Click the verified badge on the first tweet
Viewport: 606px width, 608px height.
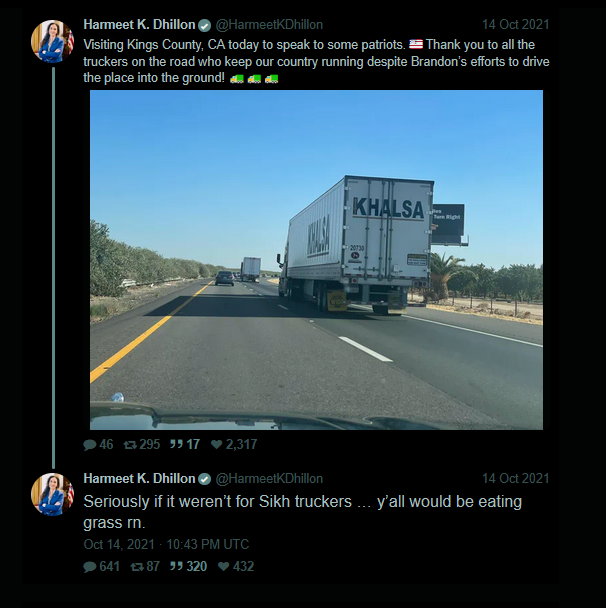204,24
